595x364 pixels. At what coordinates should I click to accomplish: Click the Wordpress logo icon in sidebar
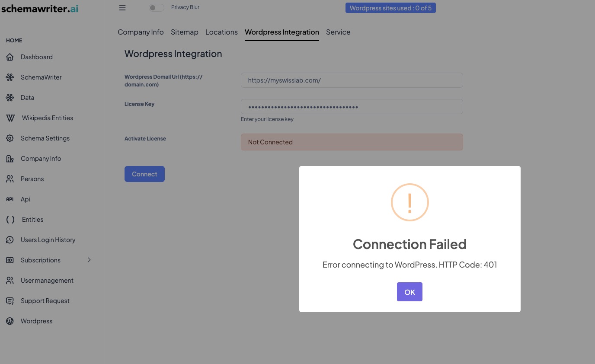pos(10,321)
